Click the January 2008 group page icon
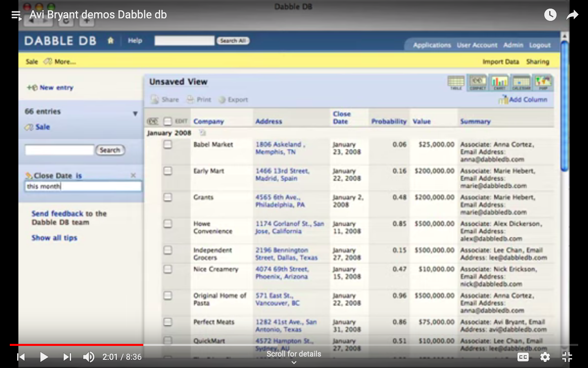This screenshot has height=368, width=588. [203, 133]
